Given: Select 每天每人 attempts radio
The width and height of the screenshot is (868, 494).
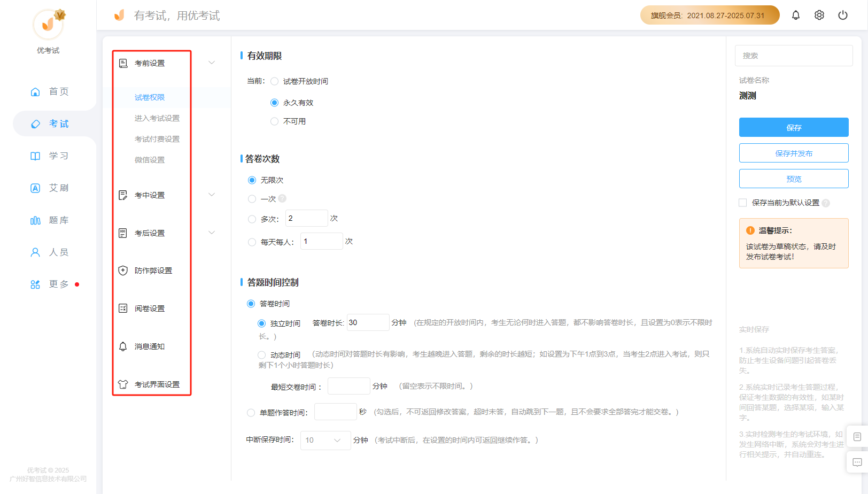Looking at the screenshot, I should click(252, 242).
